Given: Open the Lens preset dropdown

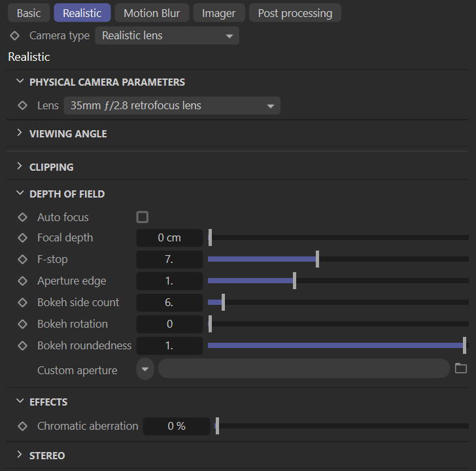Looking at the screenshot, I should [171, 105].
